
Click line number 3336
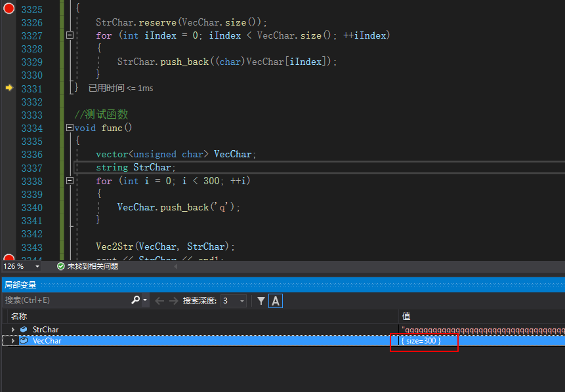point(31,155)
